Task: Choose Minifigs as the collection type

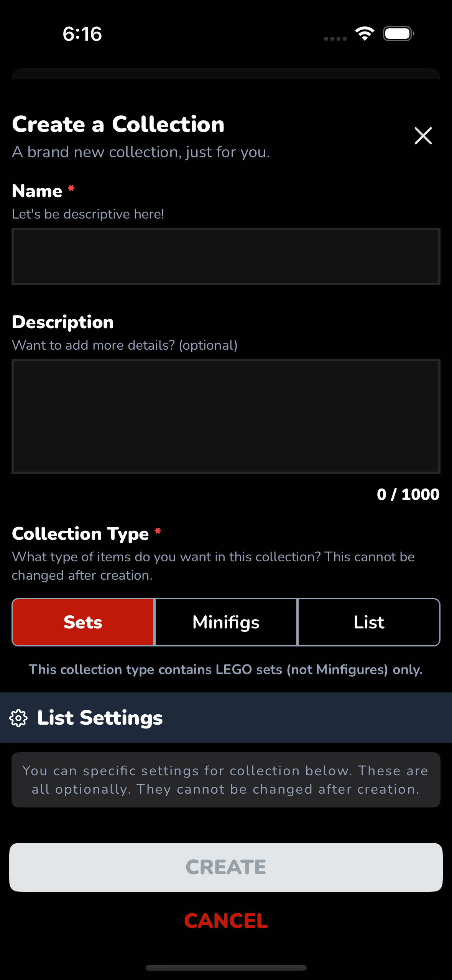Action: coord(226,622)
